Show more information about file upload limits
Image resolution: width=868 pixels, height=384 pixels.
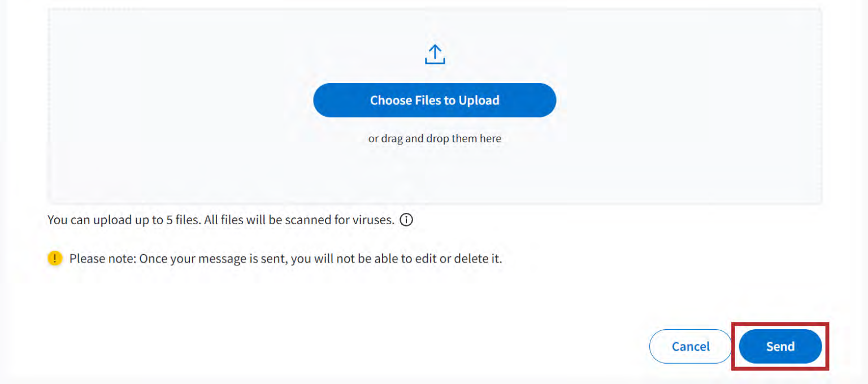click(x=406, y=220)
